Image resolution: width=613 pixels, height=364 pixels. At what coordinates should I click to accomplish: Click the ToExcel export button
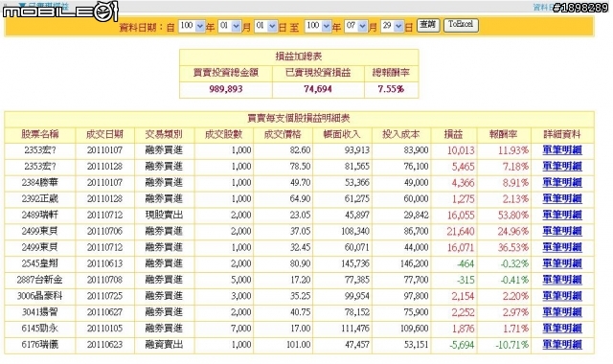[x=461, y=25]
